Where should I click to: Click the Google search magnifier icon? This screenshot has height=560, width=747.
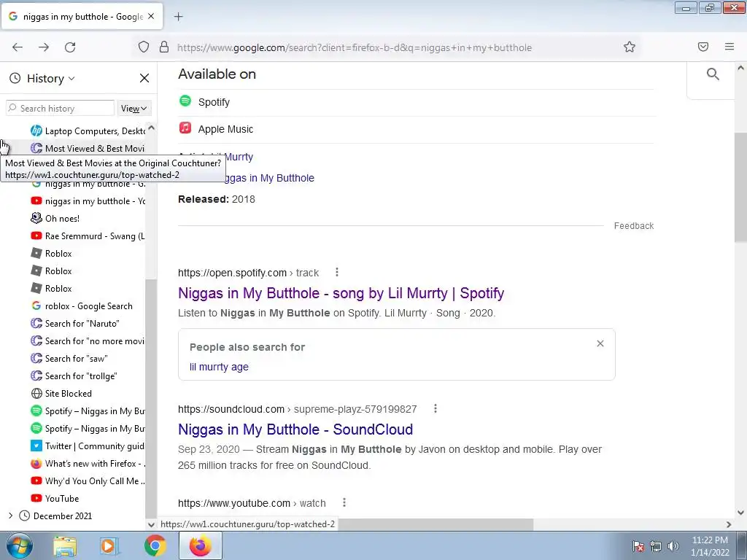click(x=713, y=74)
